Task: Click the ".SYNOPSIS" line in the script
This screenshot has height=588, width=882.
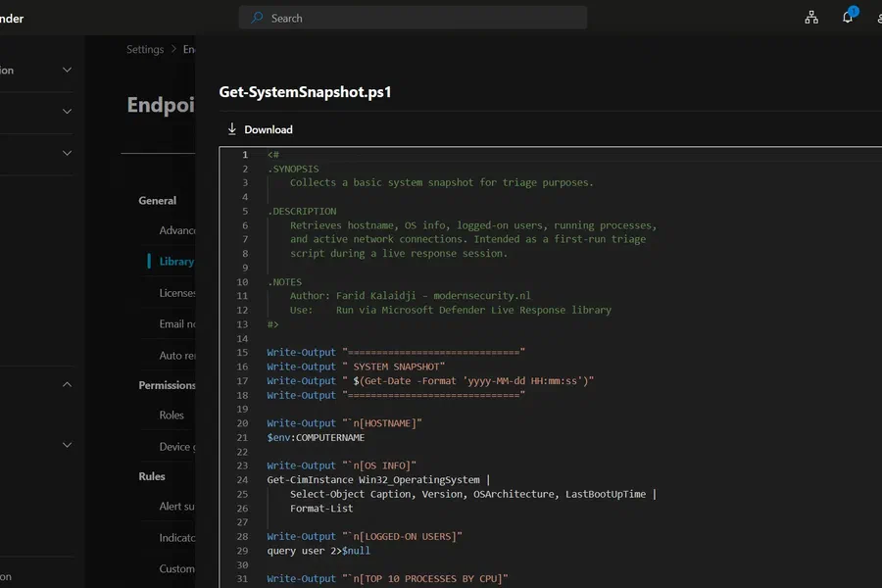Action: pos(293,169)
